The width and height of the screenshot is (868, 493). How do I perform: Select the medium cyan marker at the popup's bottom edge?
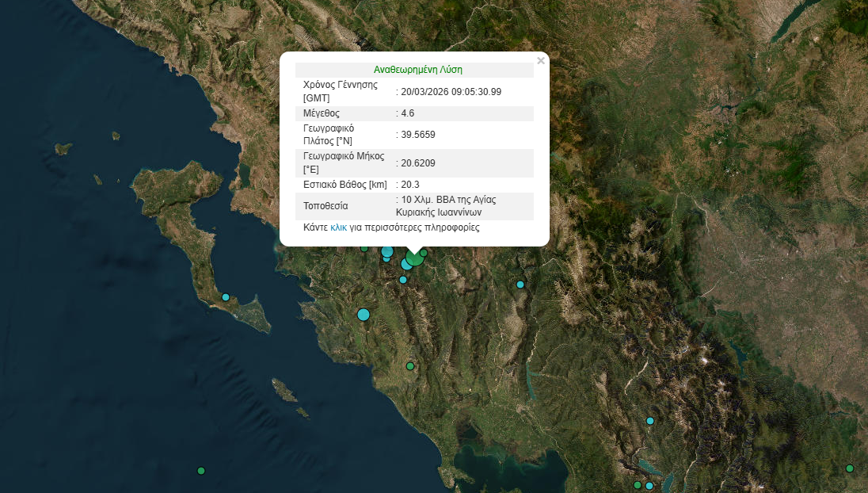(x=387, y=251)
